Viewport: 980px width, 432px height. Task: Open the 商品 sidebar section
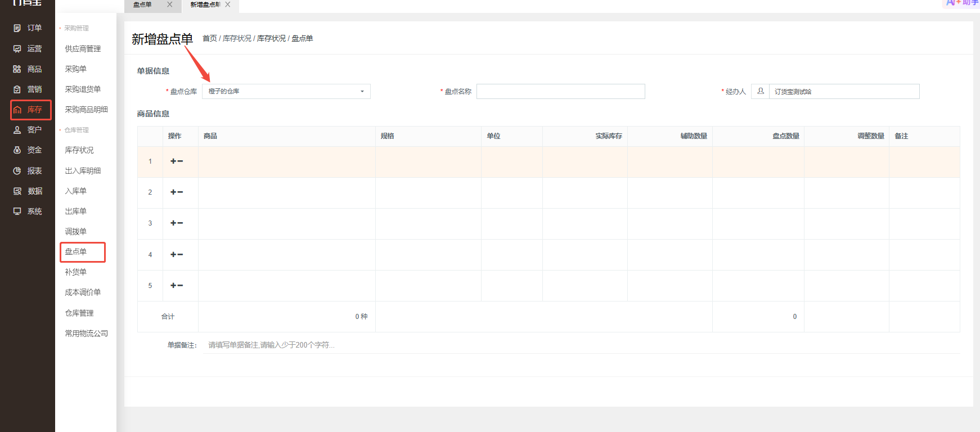[x=28, y=69]
